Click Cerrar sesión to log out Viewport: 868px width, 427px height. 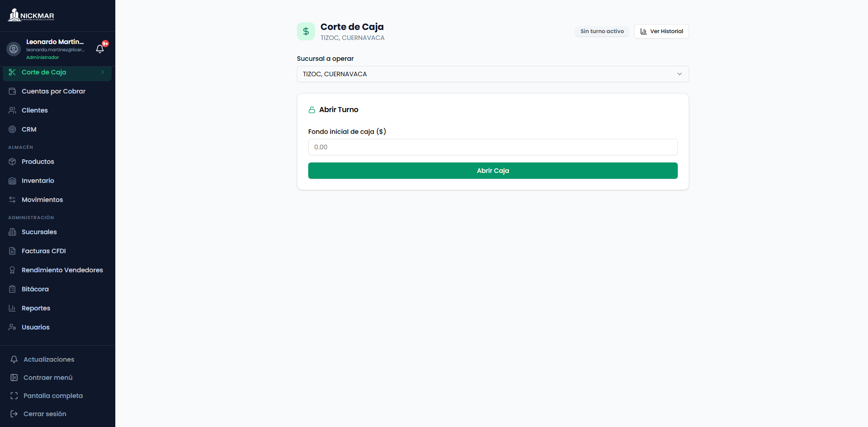point(57,414)
